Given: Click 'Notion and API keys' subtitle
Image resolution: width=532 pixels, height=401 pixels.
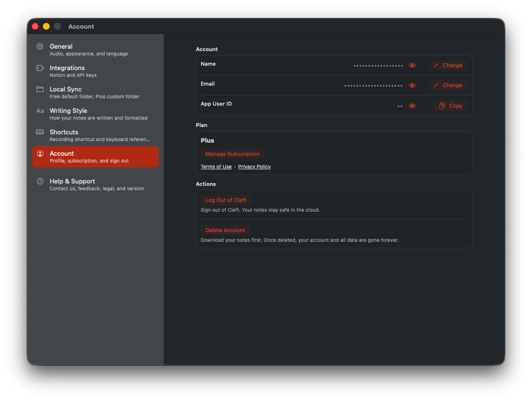Looking at the screenshot, I should [x=73, y=75].
